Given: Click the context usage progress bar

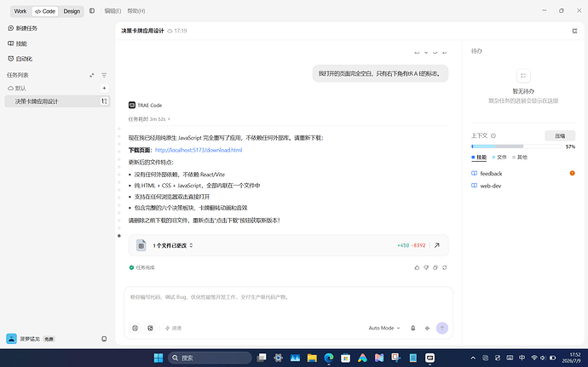Looking at the screenshot, I should click(516, 146).
